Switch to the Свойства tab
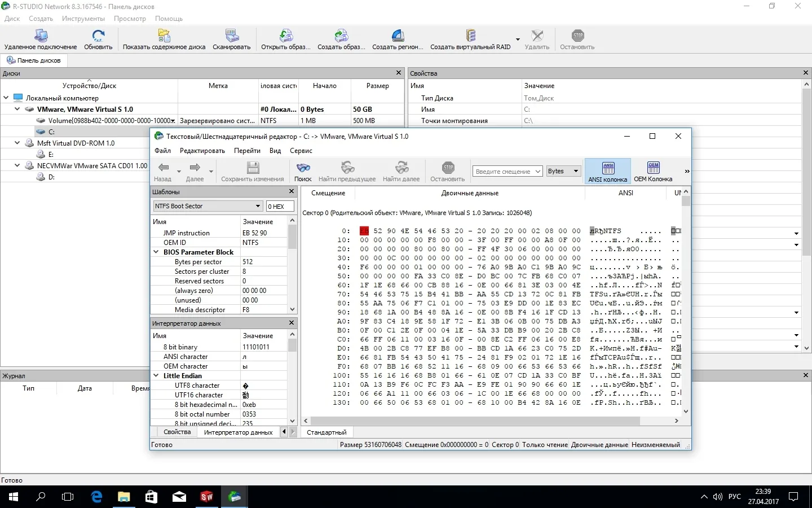 click(x=177, y=432)
